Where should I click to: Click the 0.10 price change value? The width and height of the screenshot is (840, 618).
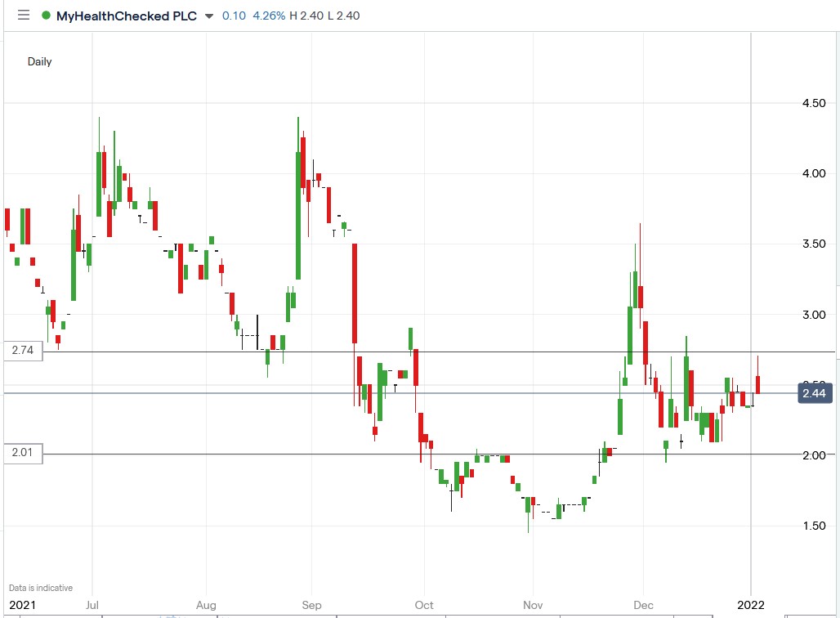click(232, 15)
